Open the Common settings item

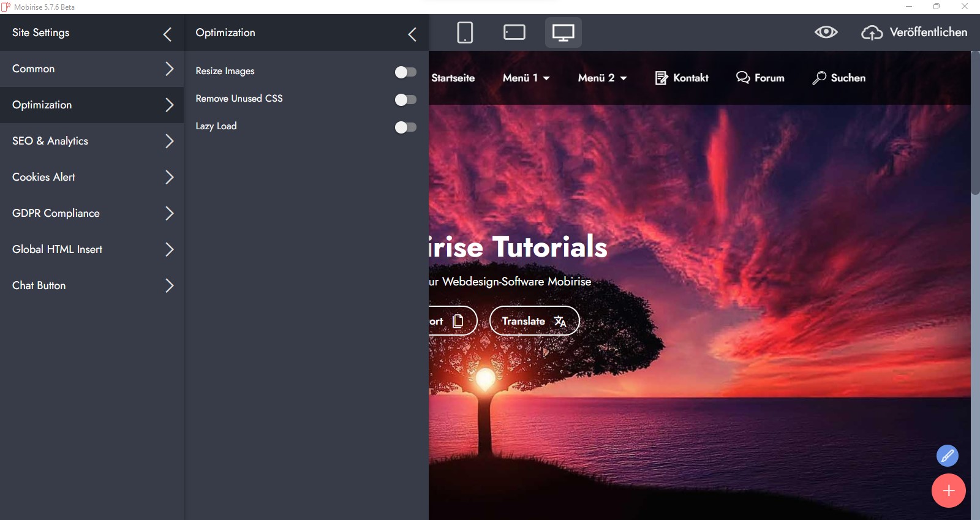click(x=92, y=69)
